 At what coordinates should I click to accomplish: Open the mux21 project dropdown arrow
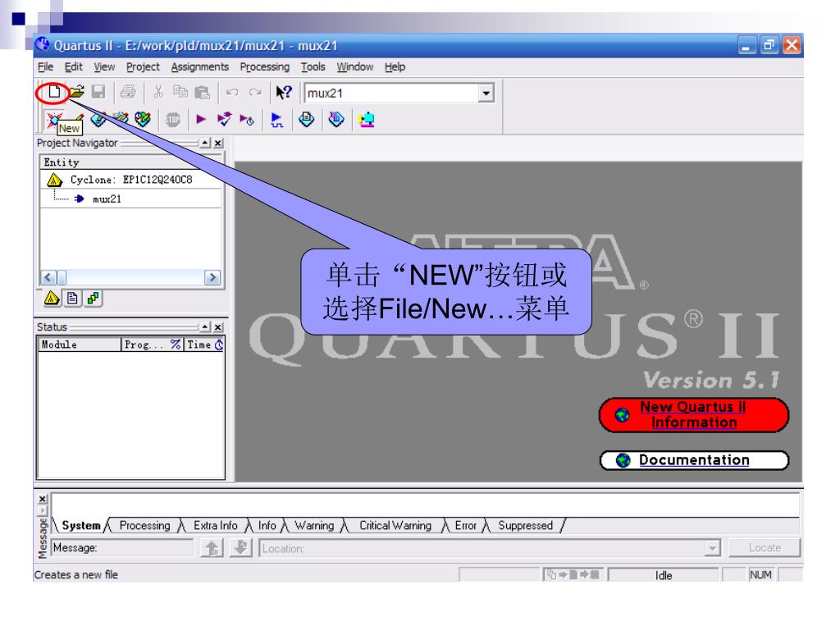point(486,94)
